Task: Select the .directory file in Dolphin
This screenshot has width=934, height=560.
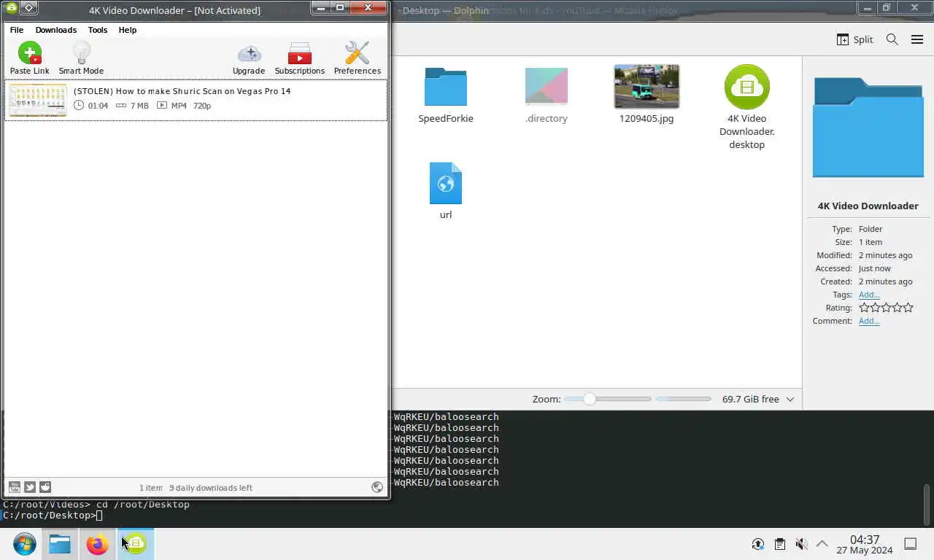Action: coord(547,96)
